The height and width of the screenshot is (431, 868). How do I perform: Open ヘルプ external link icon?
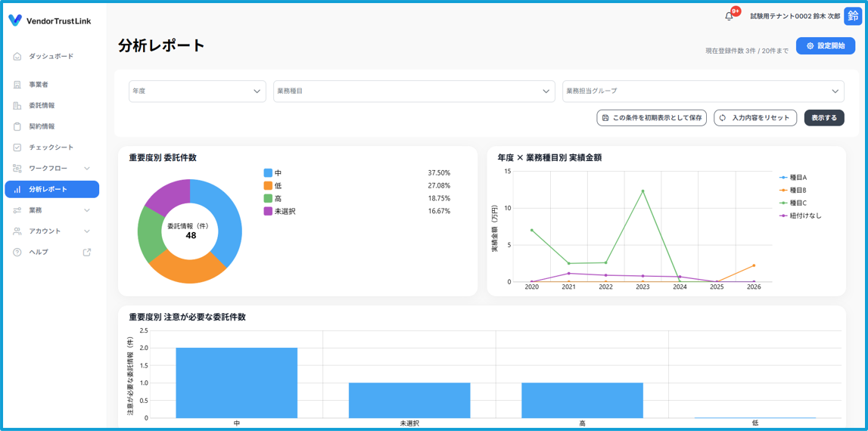pos(87,252)
